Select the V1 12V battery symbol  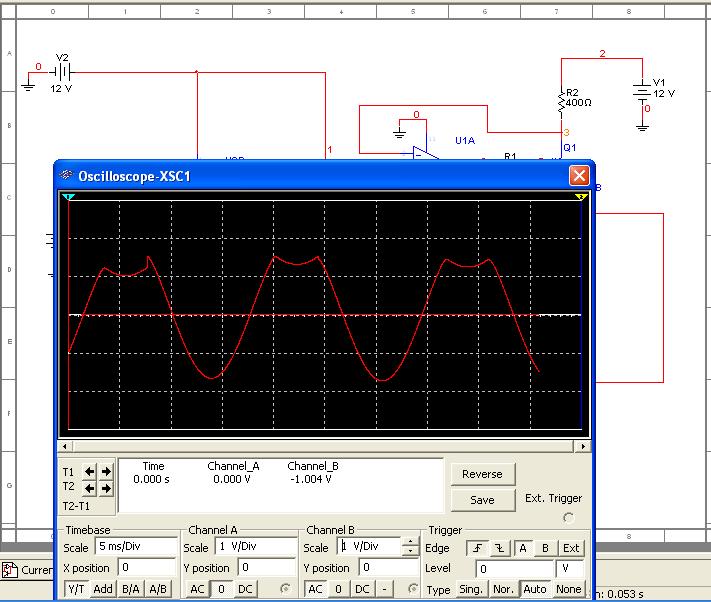tap(641, 92)
